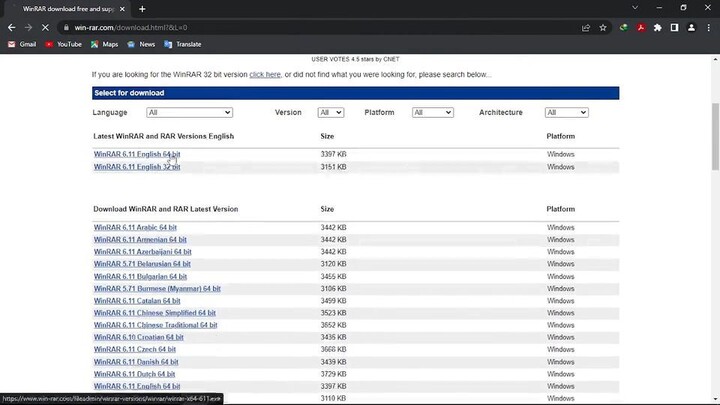The width and height of the screenshot is (720, 405).
Task: Click the scrollbar down arrow
Action: (x=715, y=399)
